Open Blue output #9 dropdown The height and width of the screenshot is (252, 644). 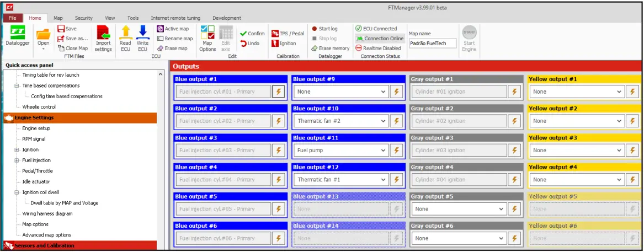click(x=341, y=92)
